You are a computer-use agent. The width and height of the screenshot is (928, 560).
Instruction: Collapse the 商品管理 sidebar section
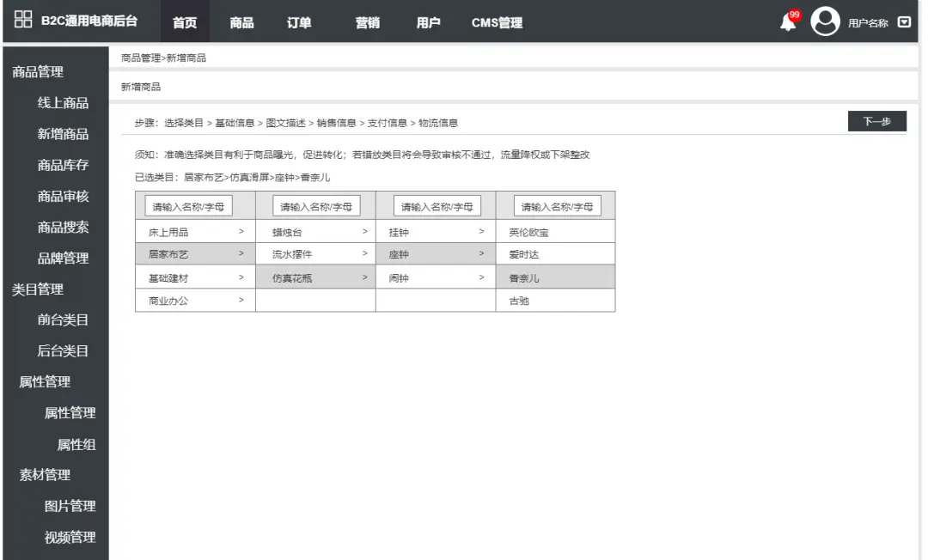coord(38,71)
